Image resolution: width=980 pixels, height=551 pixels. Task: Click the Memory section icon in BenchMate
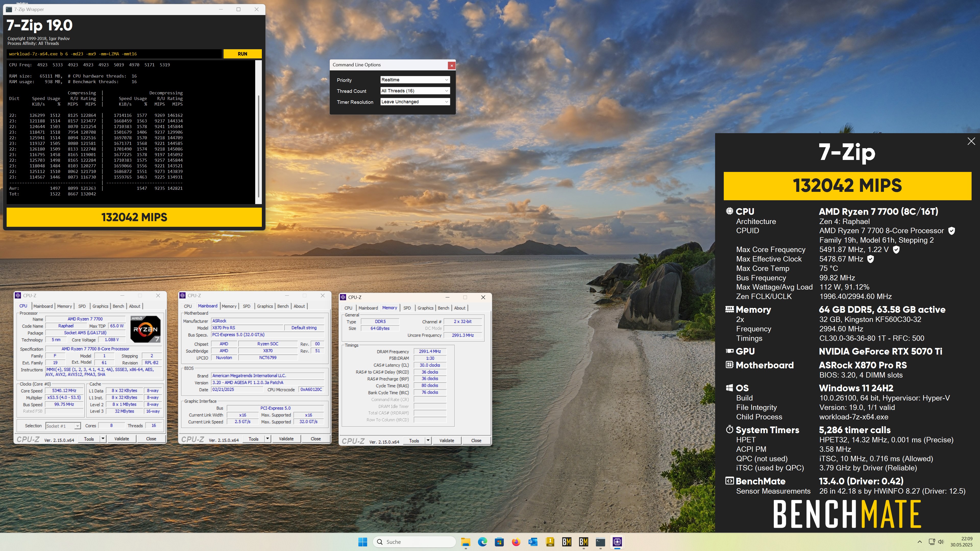[x=730, y=309]
